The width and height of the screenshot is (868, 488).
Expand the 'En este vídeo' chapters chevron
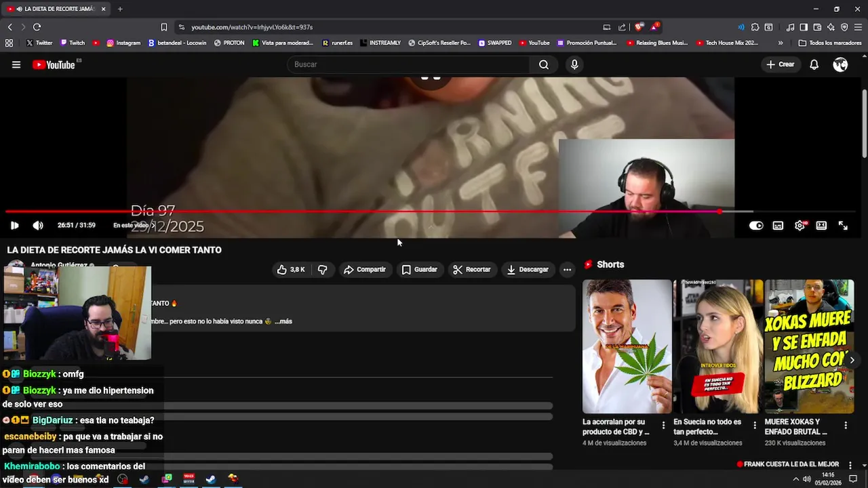(153, 226)
